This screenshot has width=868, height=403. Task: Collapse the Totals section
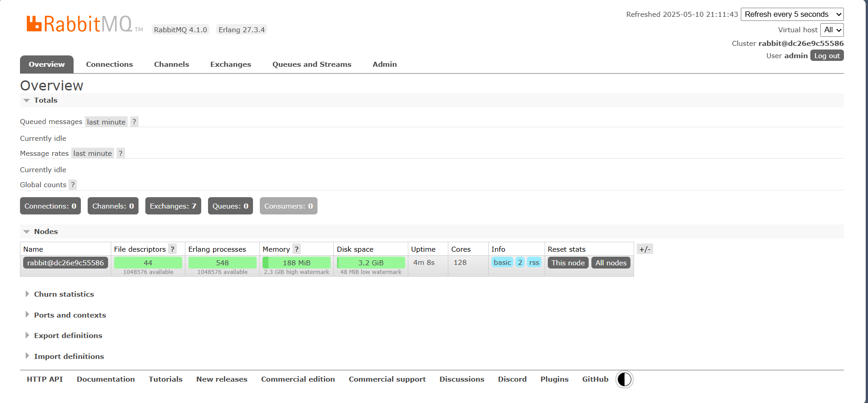[x=45, y=100]
